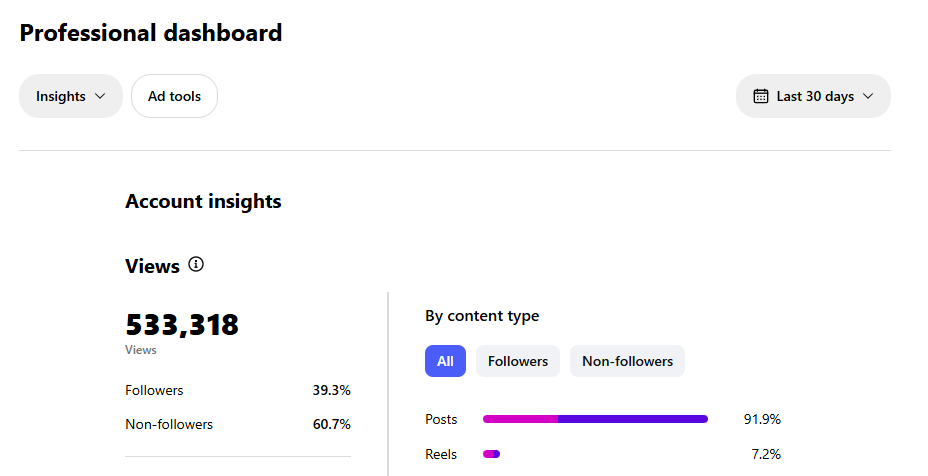
Task: Open Ad tools
Action: (x=174, y=96)
